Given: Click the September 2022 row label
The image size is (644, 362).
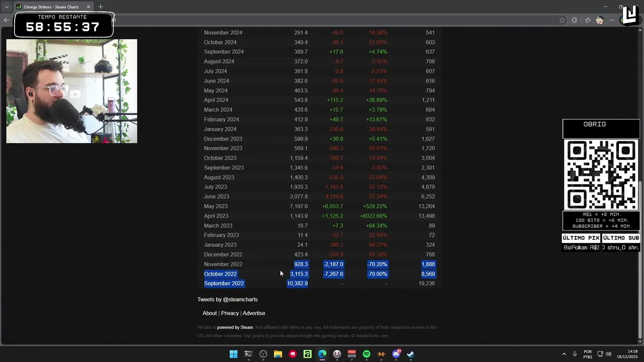Looking at the screenshot, I should tap(224, 284).
